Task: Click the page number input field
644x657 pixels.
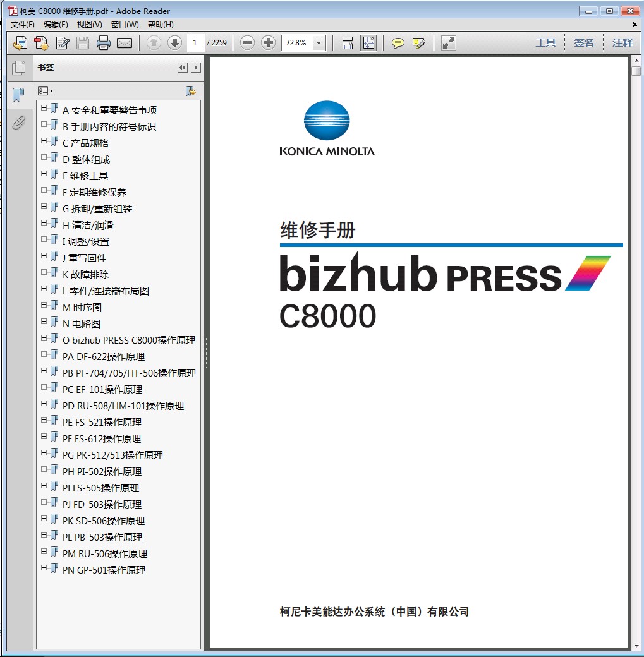Action: click(195, 43)
